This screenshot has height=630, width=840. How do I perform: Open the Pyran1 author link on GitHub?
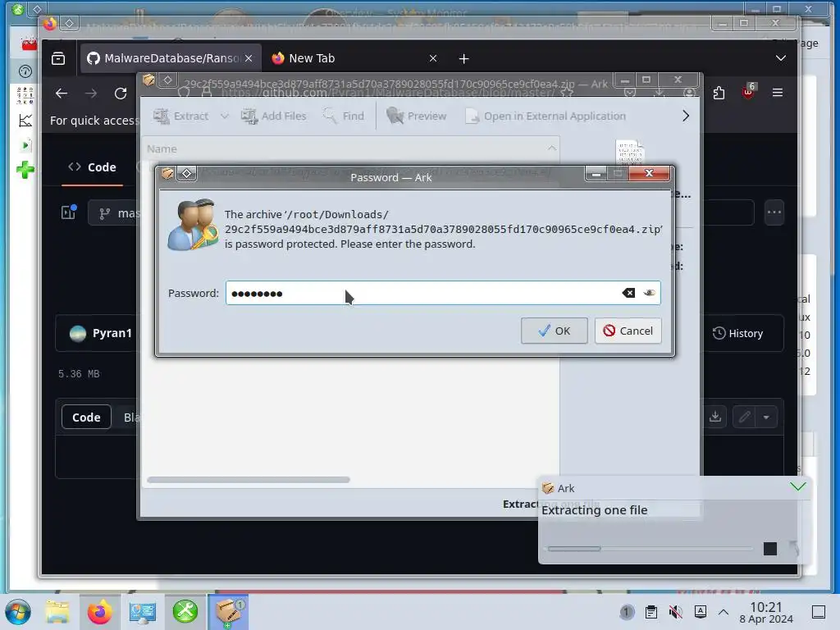[112, 333]
